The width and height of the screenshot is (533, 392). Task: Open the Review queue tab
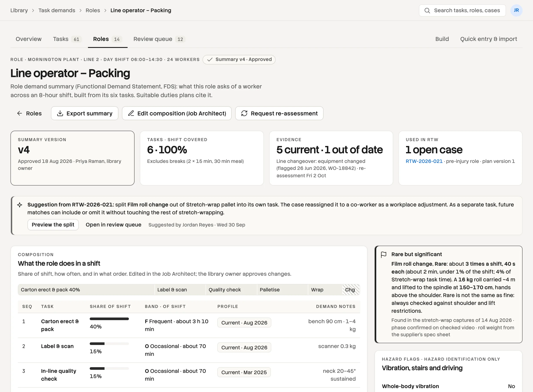tap(159, 39)
